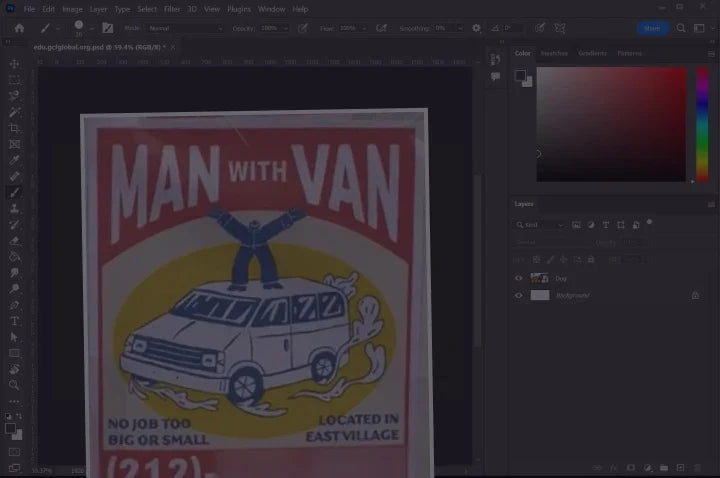The image size is (720, 478).
Task: Select the Smudge tool
Action: pyautogui.click(x=14, y=273)
